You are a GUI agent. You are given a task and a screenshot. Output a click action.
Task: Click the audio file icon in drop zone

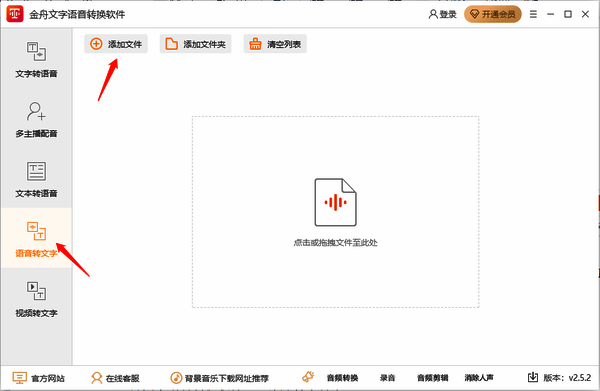[335, 202]
